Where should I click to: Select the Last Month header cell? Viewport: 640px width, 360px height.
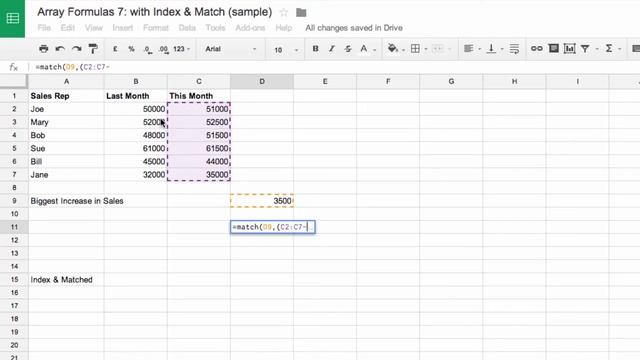pyautogui.click(x=136, y=96)
